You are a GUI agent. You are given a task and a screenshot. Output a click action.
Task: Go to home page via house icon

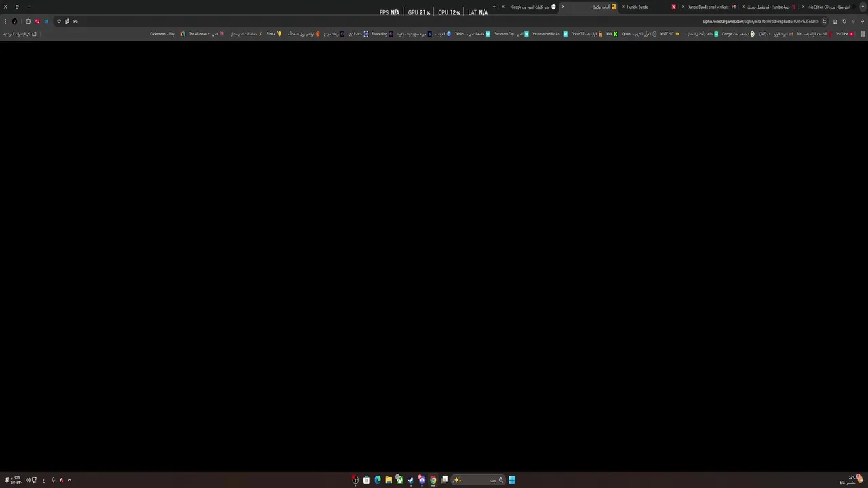835,22
